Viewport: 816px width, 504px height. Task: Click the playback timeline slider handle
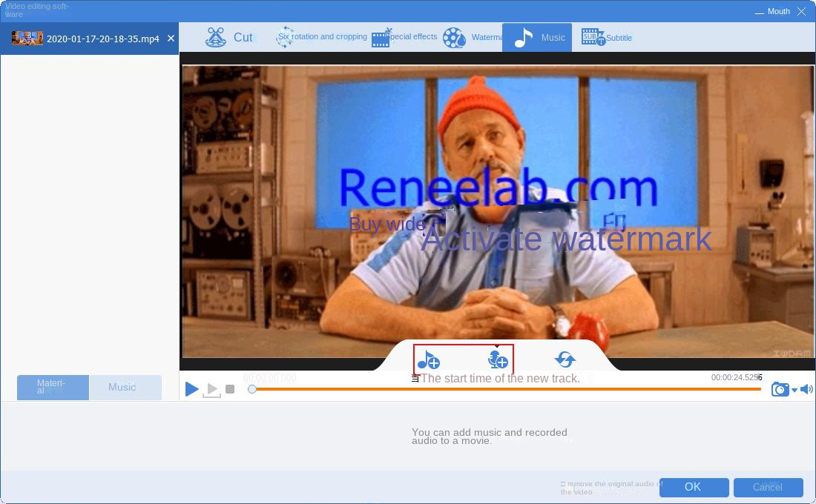click(252, 389)
